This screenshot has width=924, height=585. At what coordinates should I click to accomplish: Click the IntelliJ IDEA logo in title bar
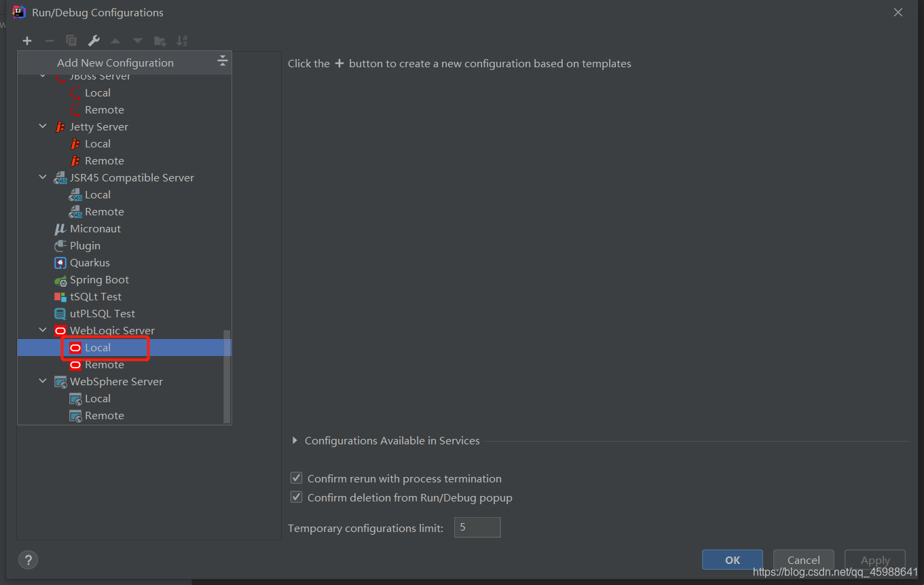[x=19, y=12]
